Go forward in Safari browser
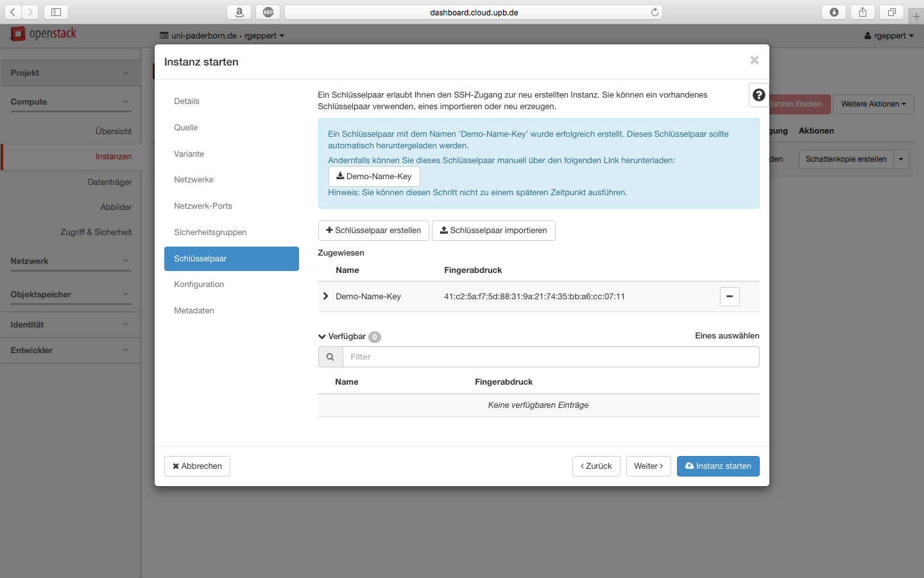 [30, 12]
